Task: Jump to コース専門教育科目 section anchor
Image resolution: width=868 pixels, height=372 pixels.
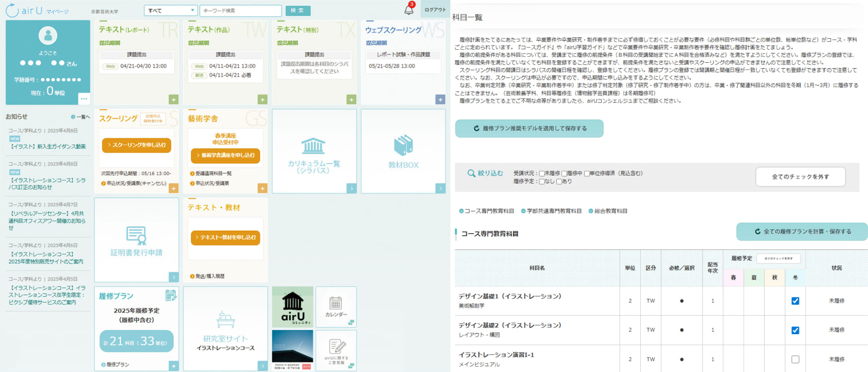Action: [487, 211]
